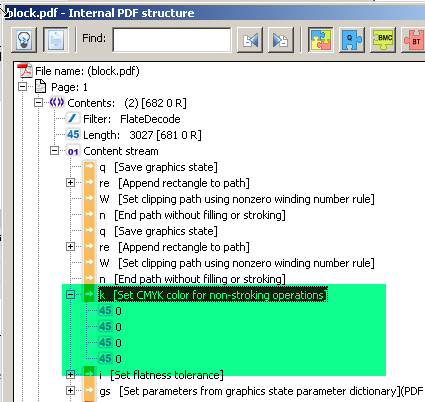Select second W [Set clipping path] row
This screenshot has width=425, height=402.
pos(237,263)
